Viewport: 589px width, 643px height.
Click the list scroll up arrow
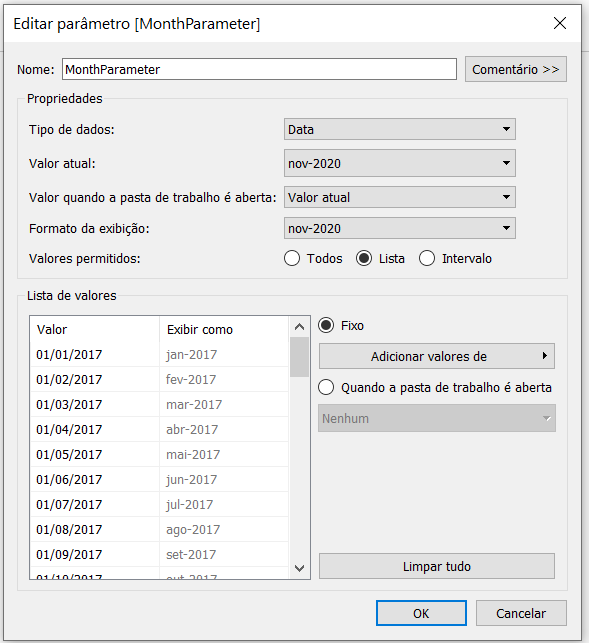(x=299, y=327)
